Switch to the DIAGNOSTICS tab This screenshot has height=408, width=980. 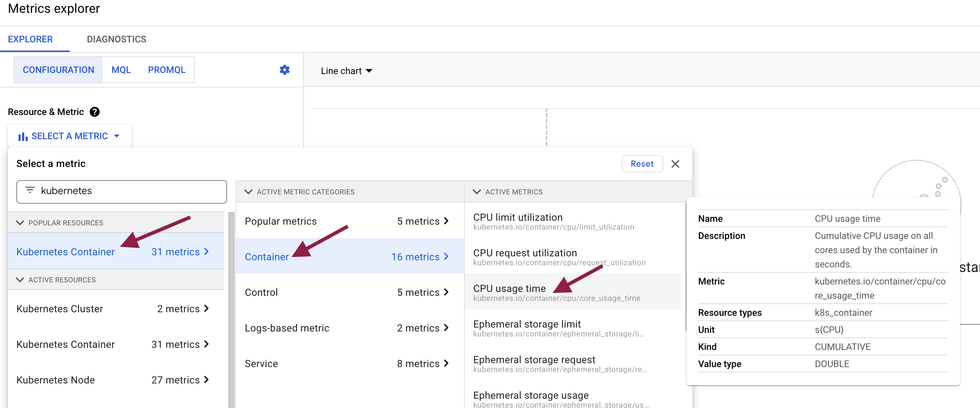point(116,39)
